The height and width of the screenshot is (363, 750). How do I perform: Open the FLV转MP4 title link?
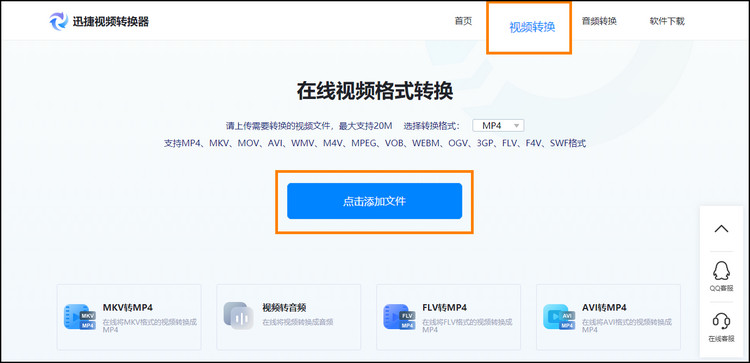[x=444, y=307]
